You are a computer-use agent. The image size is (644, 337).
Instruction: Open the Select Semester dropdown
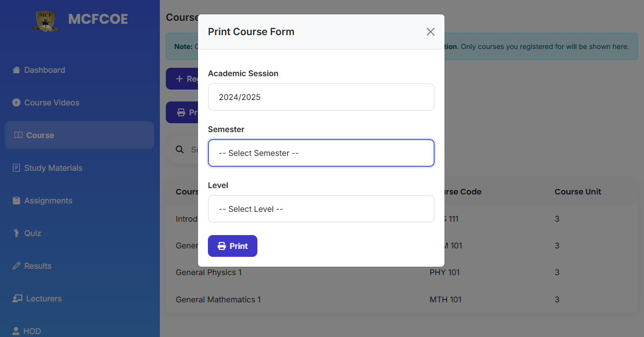321,153
